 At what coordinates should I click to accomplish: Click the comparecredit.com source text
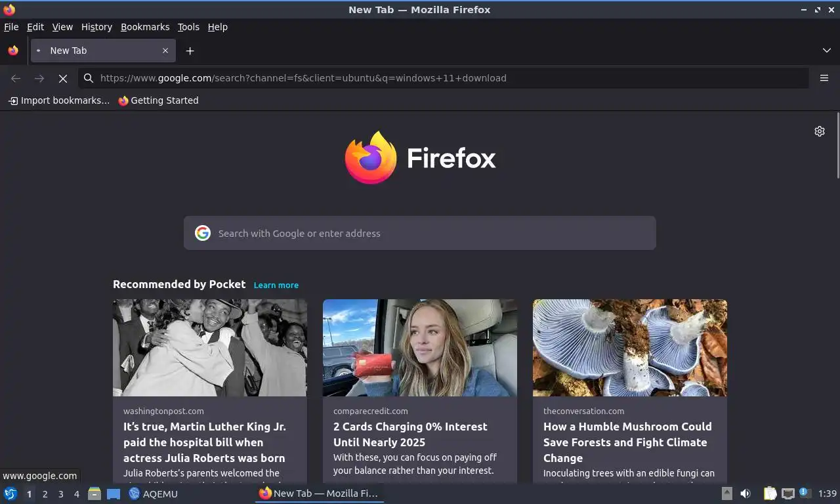tap(370, 411)
